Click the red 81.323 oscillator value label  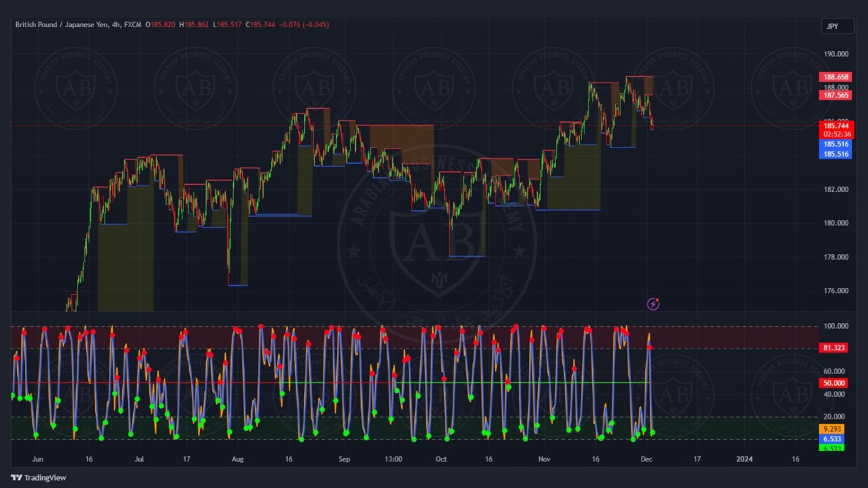click(x=834, y=347)
